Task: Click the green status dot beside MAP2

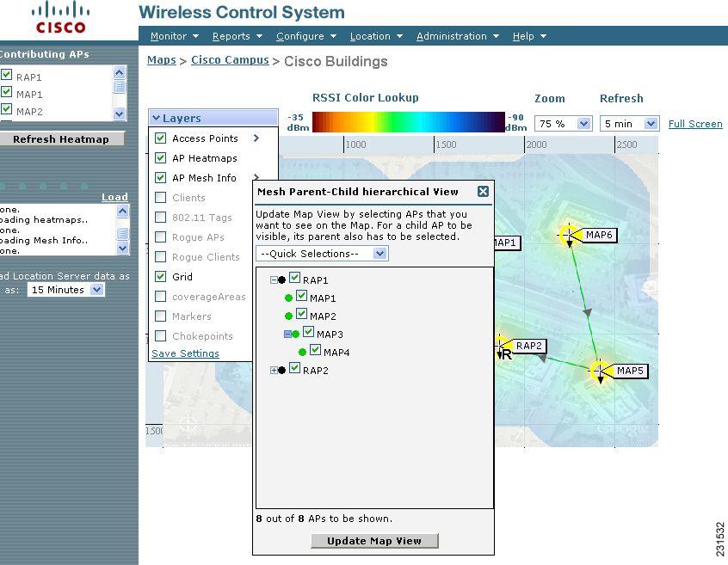Action: [288, 316]
